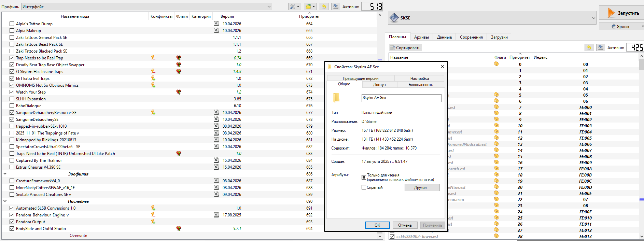This screenshot has height=241, width=644.
Task: Click heart flag icon for Traps Need to be Real (TNTR) patch
Action: click(179, 153)
